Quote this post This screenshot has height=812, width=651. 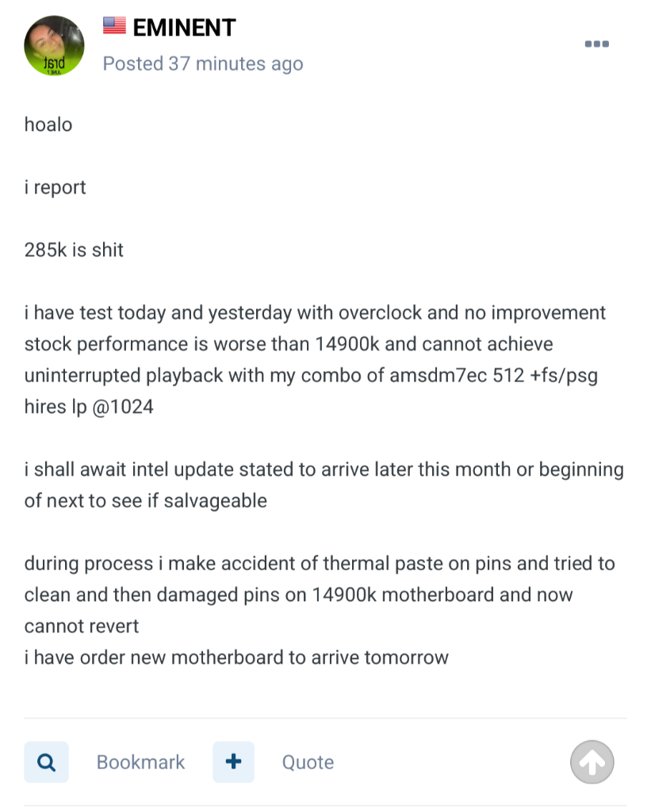[x=308, y=762]
